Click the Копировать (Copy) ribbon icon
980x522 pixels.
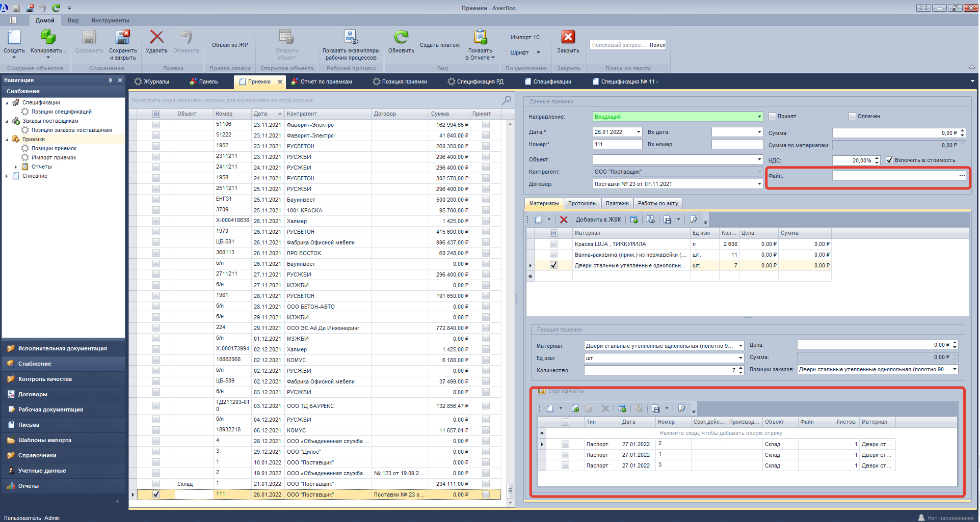[x=48, y=38]
